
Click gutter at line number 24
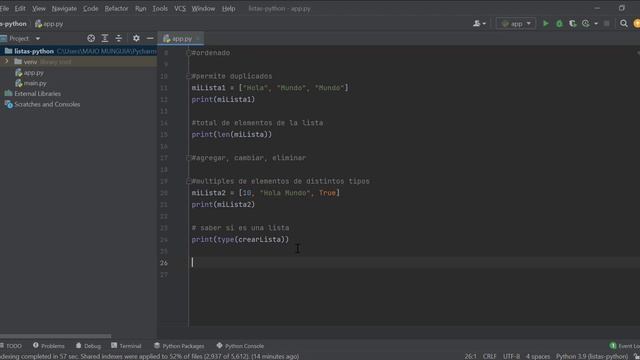coord(164,240)
